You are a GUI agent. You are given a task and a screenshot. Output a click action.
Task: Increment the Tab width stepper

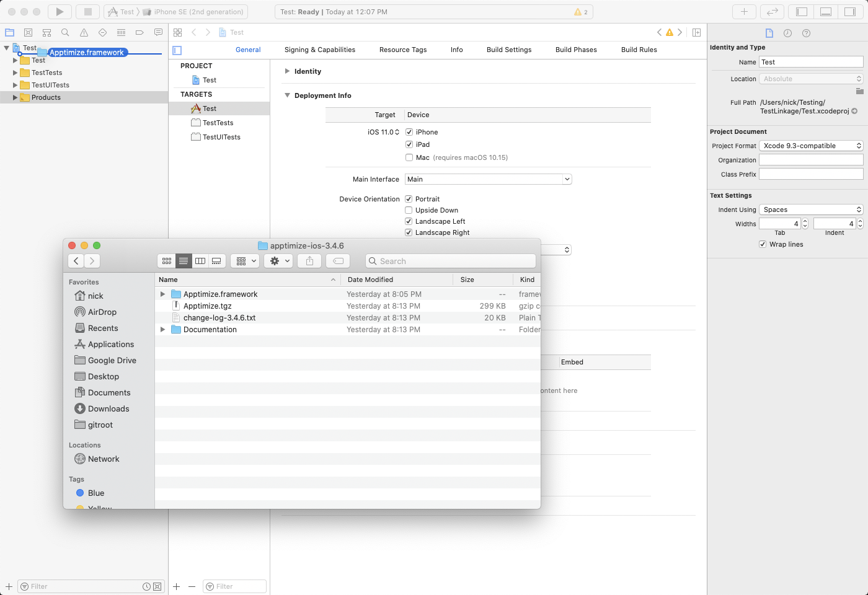pyautogui.click(x=805, y=221)
